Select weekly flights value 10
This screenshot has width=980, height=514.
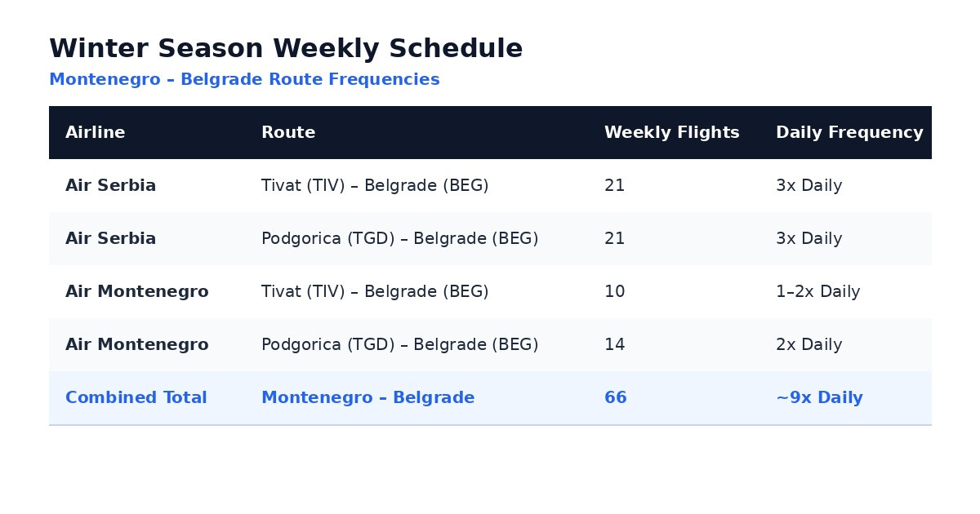(615, 292)
